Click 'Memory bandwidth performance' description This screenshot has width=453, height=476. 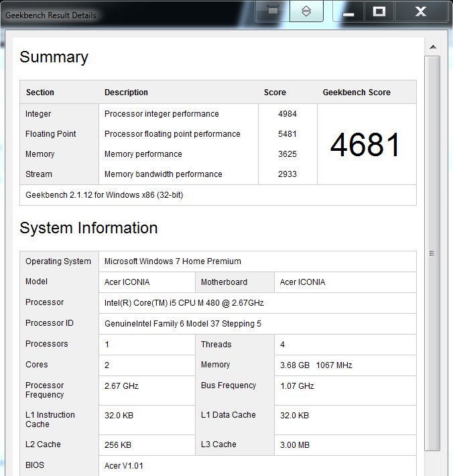pos(164,174)
